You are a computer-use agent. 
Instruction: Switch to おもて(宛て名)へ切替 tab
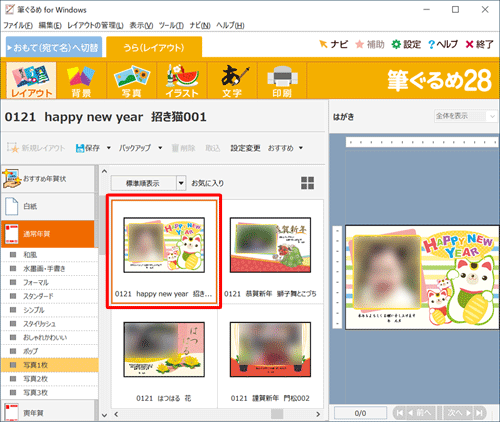tap(54, 47)
